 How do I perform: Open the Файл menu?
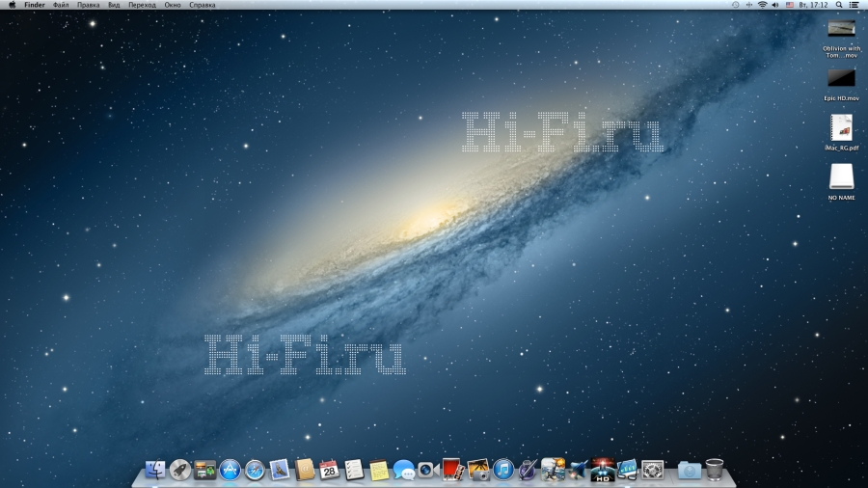(61, 5)
